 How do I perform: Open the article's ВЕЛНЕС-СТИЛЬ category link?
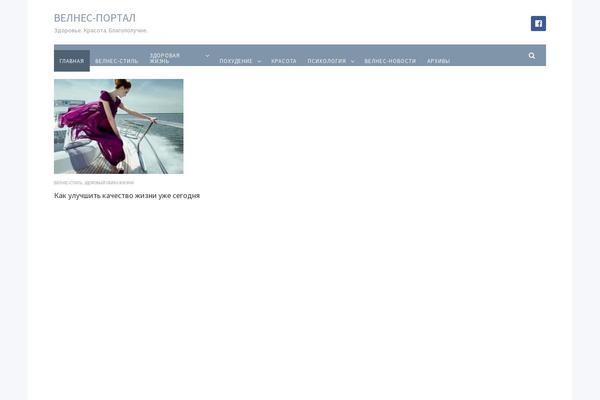point(68,183)
